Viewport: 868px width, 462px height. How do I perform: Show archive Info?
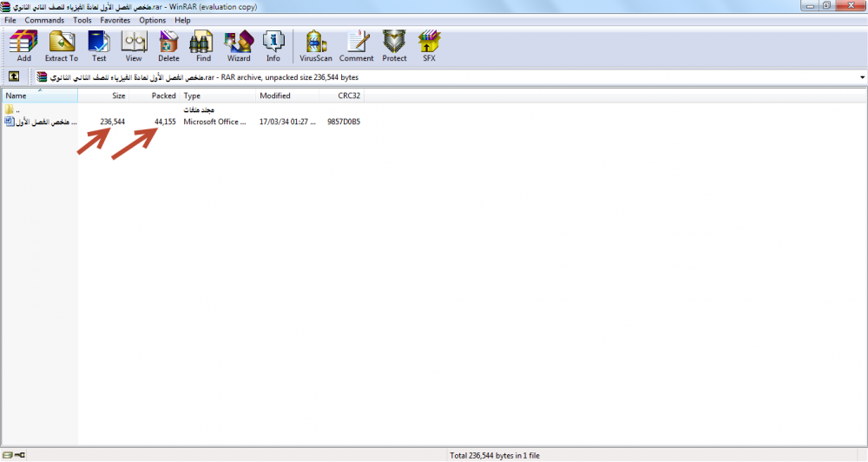tap(273, 46)
